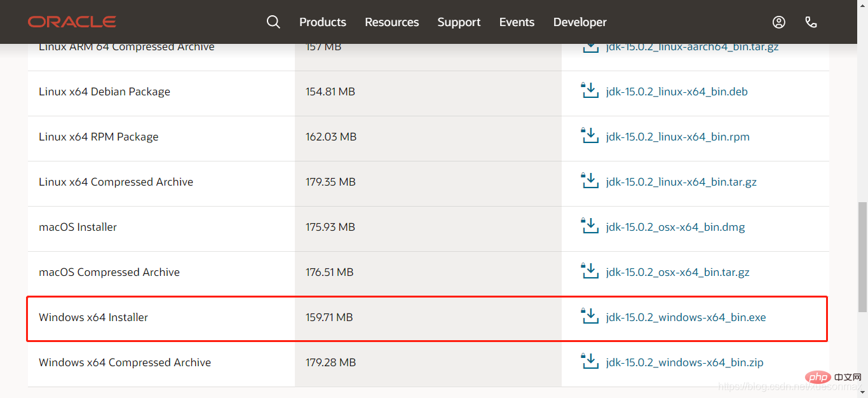Image resolution: width=868 pixels, height=398 pixels.
Task: Click download icon for Windows zip archive
Action: (590, 362)
